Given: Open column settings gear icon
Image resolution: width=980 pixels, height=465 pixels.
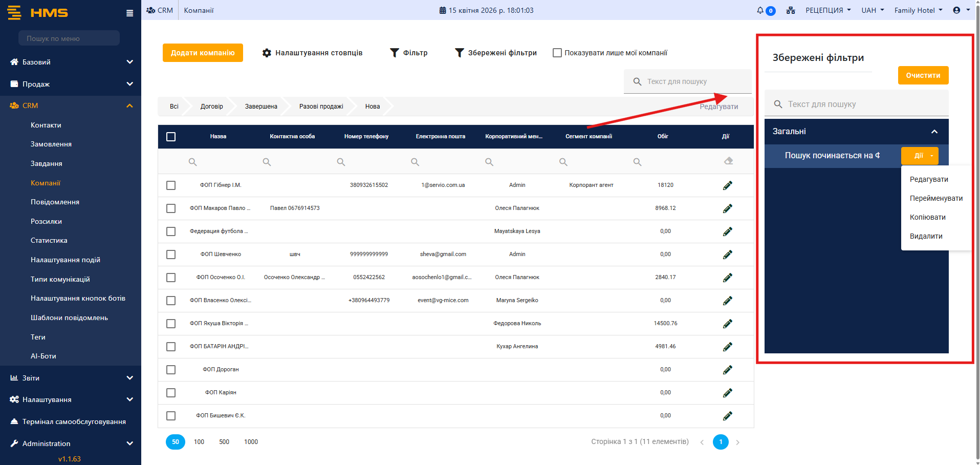Looking at the screenshot, I should point(267,53).
